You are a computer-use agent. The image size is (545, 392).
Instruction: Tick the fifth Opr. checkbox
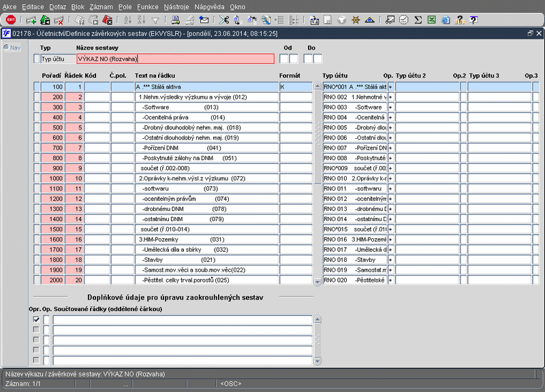pos(36,360)
